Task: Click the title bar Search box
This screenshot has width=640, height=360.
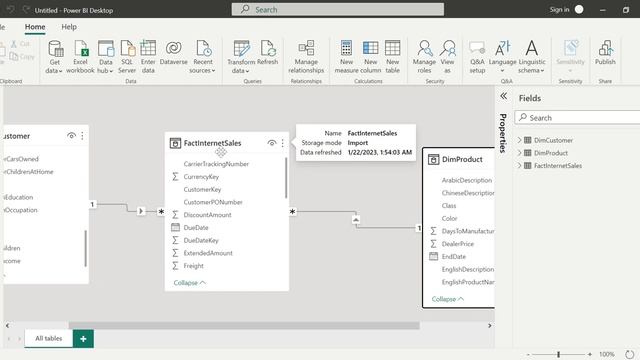Action: (x=338, y=9)
